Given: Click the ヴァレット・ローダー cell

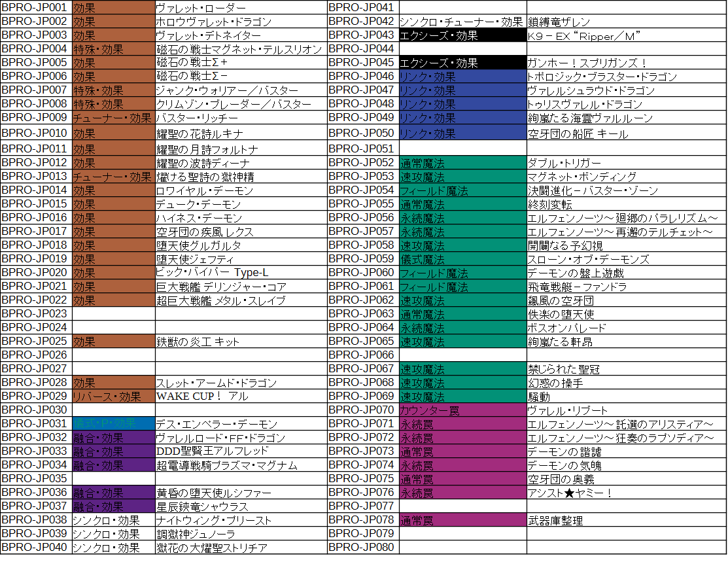Looking at the screenshot, I should (241, 8).
